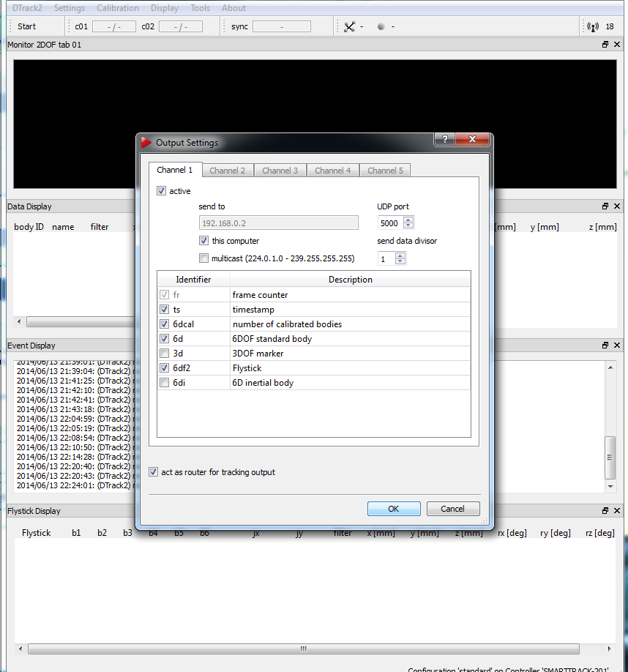The width and height of the screenshot is (628, 672).
Task: Switch to the Channel 2 tab
Action: [x=227, y=171]
